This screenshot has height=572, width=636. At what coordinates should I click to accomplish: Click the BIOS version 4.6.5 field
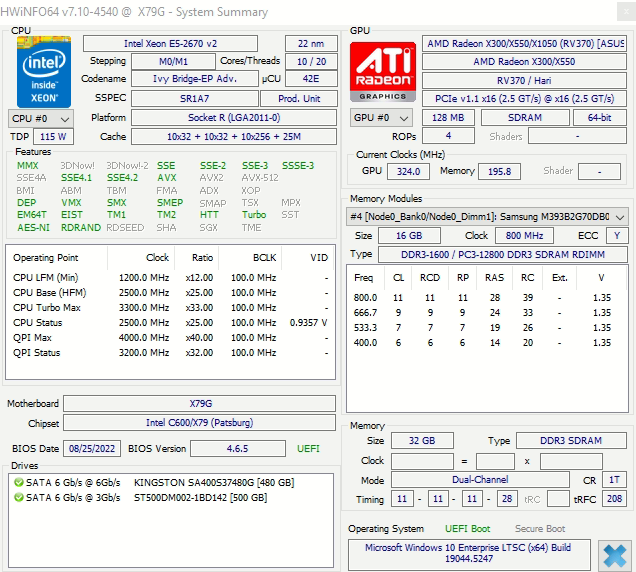pyautogui.click(x=238, y=449)
